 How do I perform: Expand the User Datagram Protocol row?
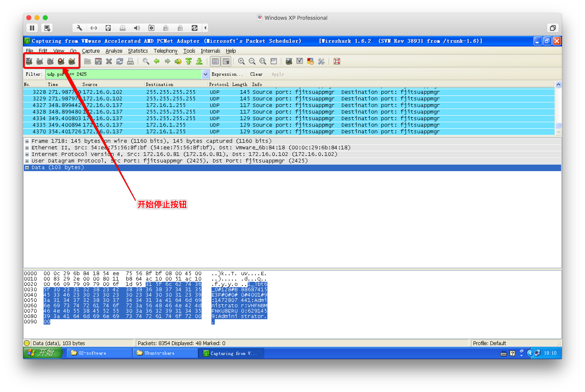[27, 161]
